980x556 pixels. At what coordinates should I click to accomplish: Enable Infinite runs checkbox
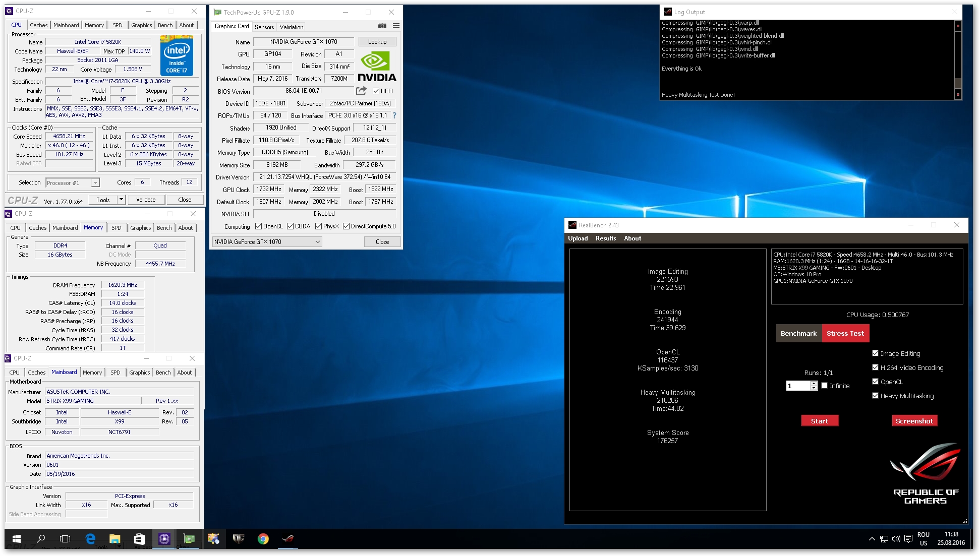pyautogui.click(x=824, y=386)
